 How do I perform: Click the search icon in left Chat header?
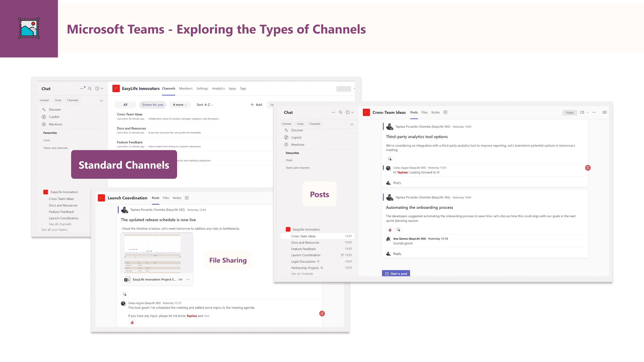[x=90, y=89]
